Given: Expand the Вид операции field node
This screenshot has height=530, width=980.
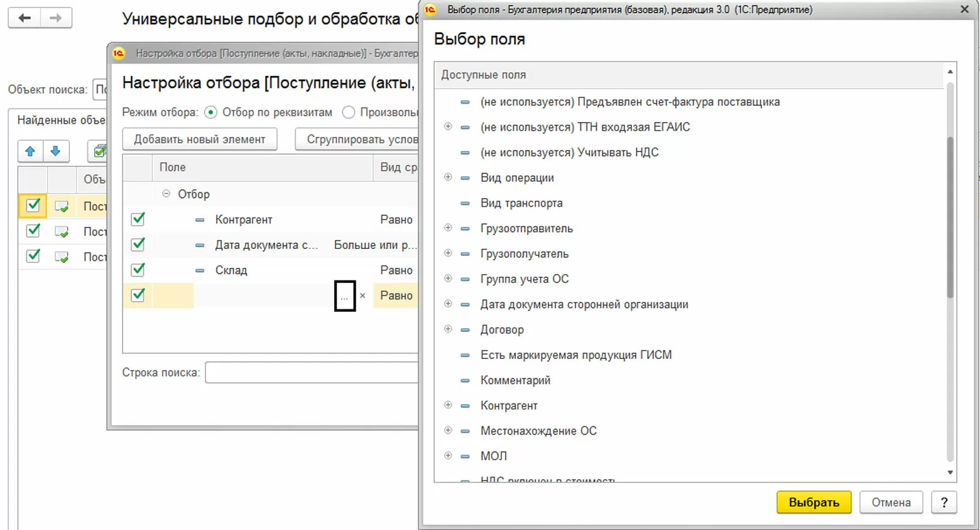Looking at the screenshot, I should (x=448, y=177).
